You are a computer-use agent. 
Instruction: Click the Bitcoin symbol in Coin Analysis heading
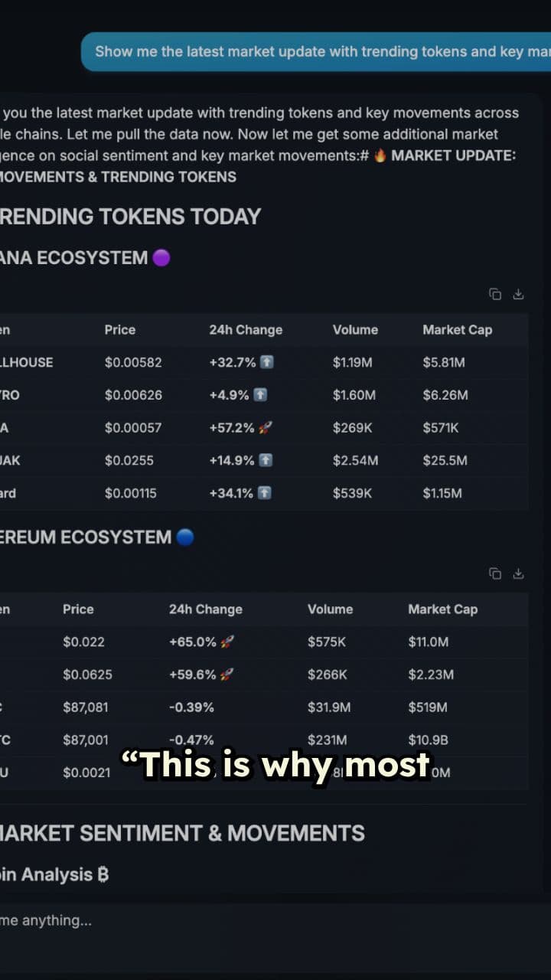click(103, 874)
